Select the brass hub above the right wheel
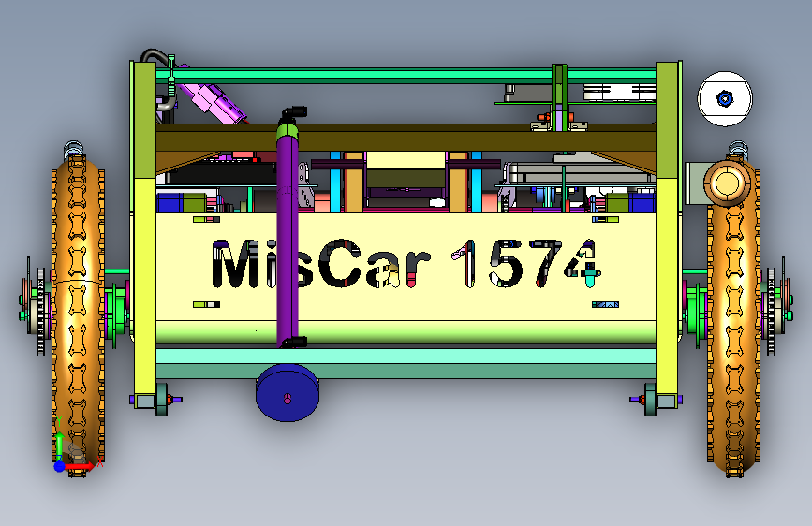 pyautogui.click(x=727, y=183)
